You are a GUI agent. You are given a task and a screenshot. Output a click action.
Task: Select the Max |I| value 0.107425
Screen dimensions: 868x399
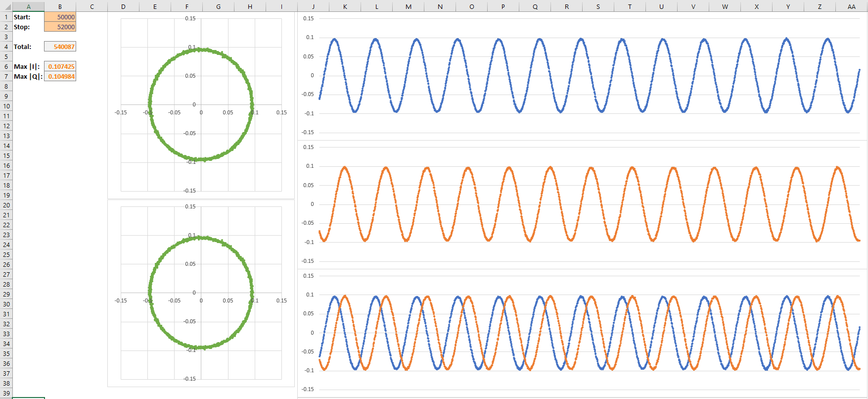[60, 66]
